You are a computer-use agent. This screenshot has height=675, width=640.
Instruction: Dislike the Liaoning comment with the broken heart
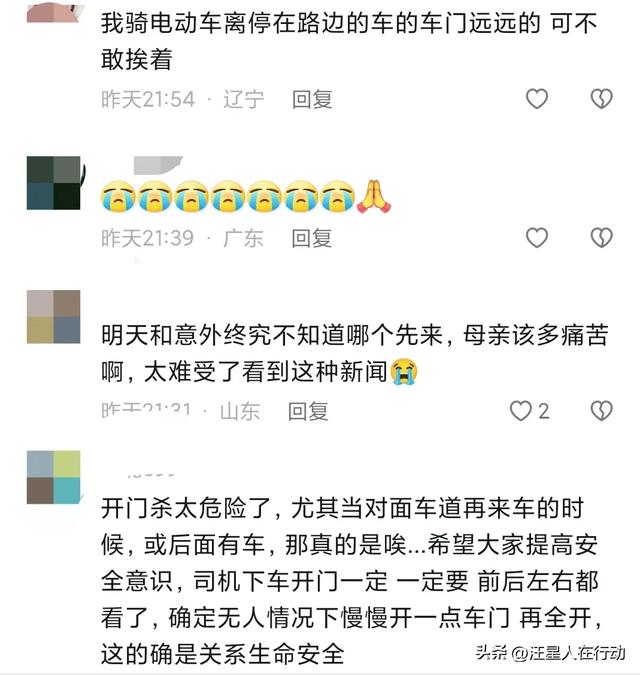(x=601, y=99)
